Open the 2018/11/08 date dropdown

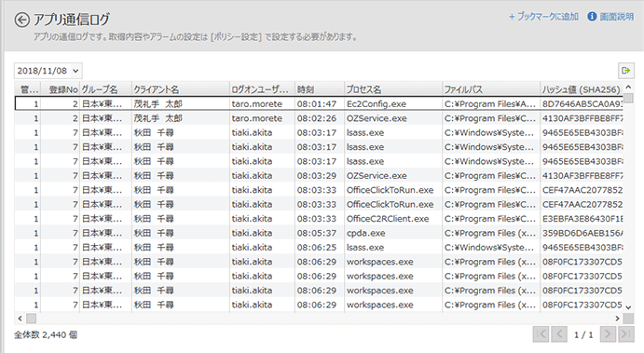pyautogui.click(x=48, y=71)
